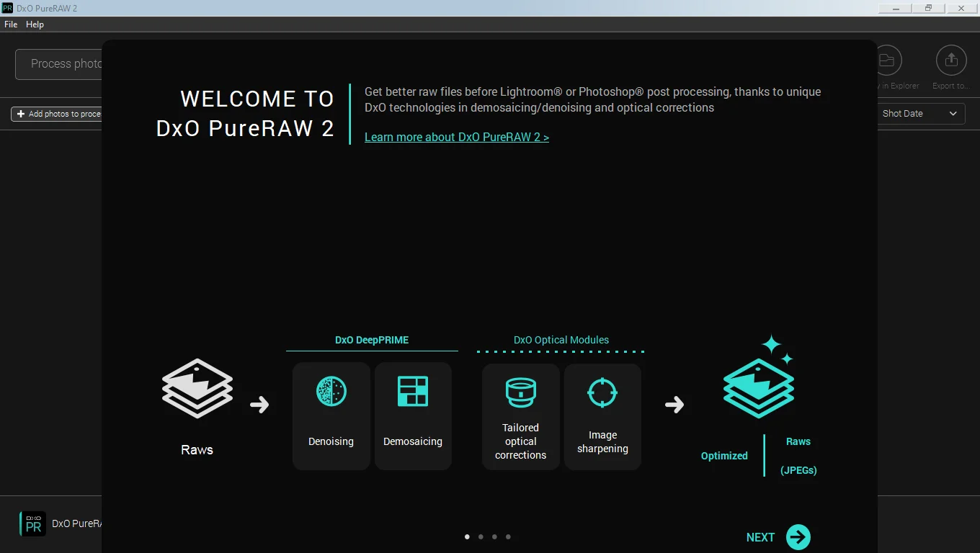Click the DxO PR logo bottom-left

pos(32,523)
